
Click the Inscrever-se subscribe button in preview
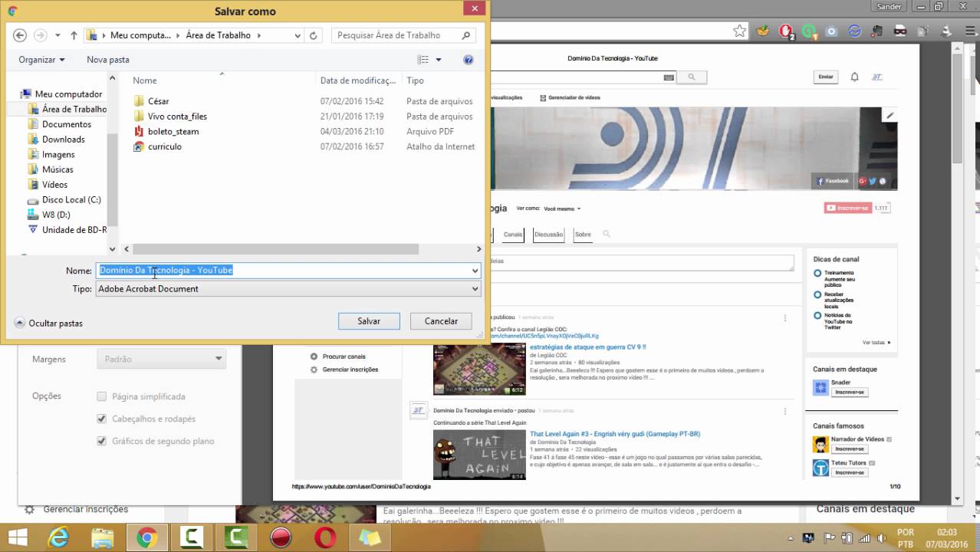(x=847, y=208)
